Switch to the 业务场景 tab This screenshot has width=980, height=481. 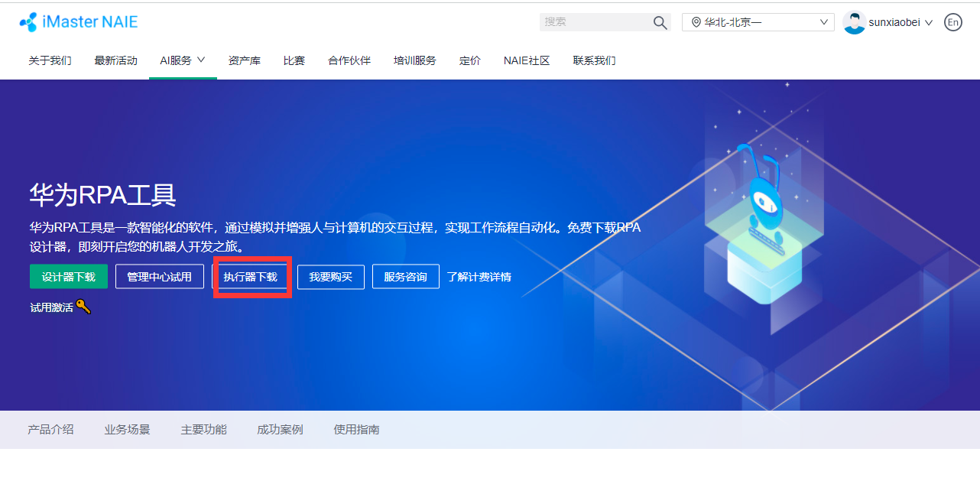click(x=127, y=430)
